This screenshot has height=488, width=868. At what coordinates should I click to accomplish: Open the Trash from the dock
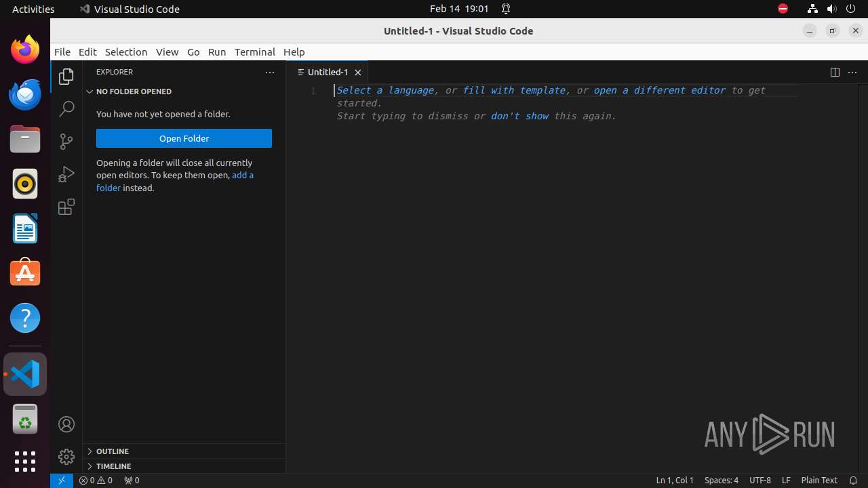pos(25,419)
